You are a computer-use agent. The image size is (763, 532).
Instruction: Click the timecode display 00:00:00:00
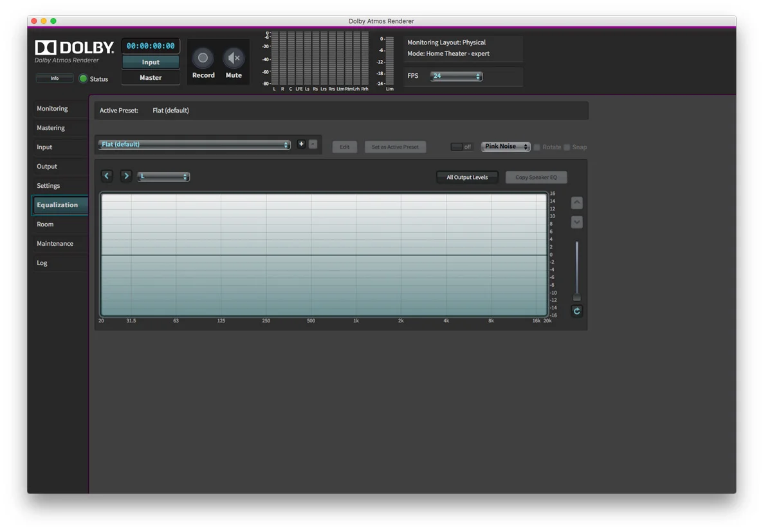(151, 46)
